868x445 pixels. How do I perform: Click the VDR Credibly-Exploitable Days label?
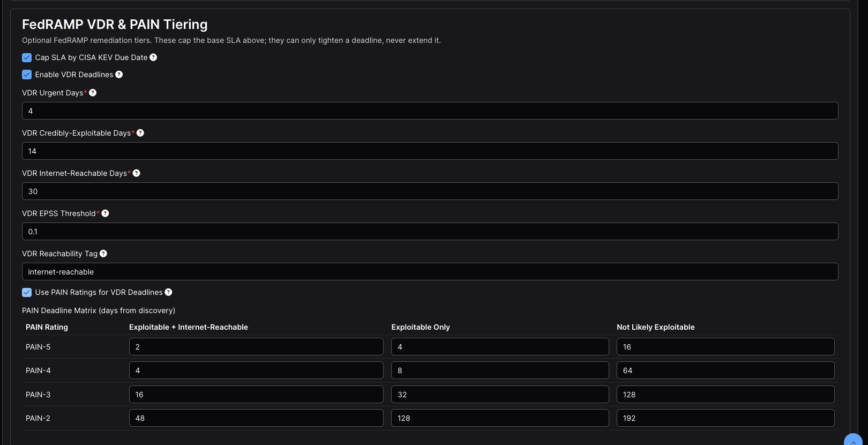click(77, 133)
